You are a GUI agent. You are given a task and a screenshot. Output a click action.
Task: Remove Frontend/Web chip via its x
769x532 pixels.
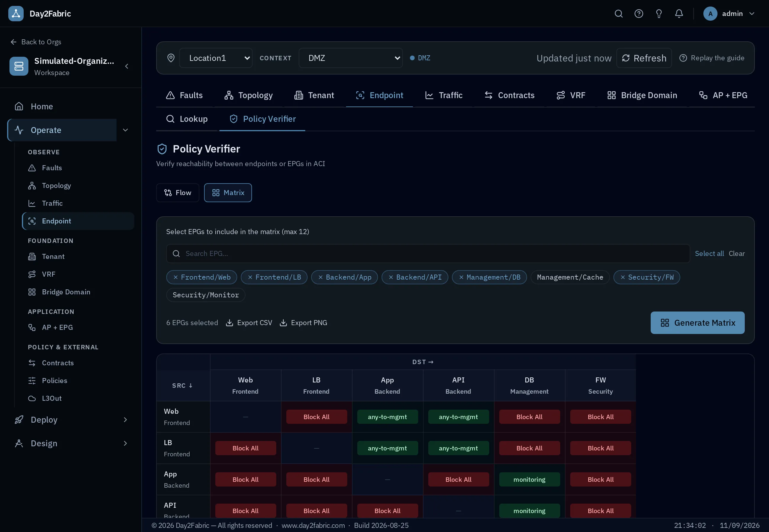[x=175, y=277]
